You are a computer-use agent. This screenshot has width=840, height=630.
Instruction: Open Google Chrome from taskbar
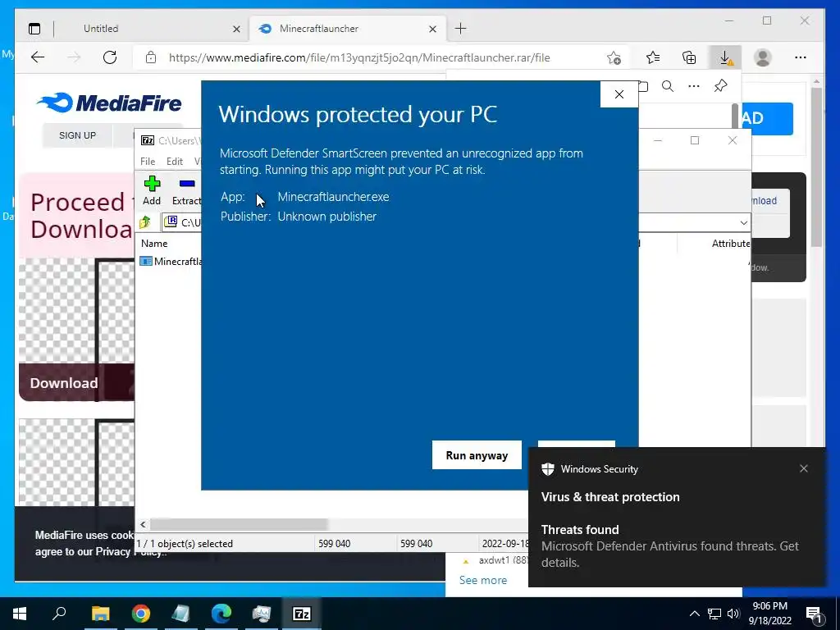[x=141, y=614]
